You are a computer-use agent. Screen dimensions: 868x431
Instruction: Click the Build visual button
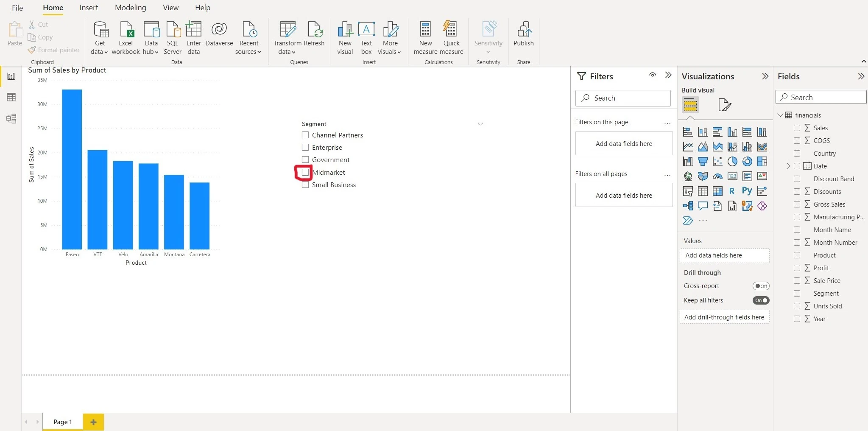[690, 104]
